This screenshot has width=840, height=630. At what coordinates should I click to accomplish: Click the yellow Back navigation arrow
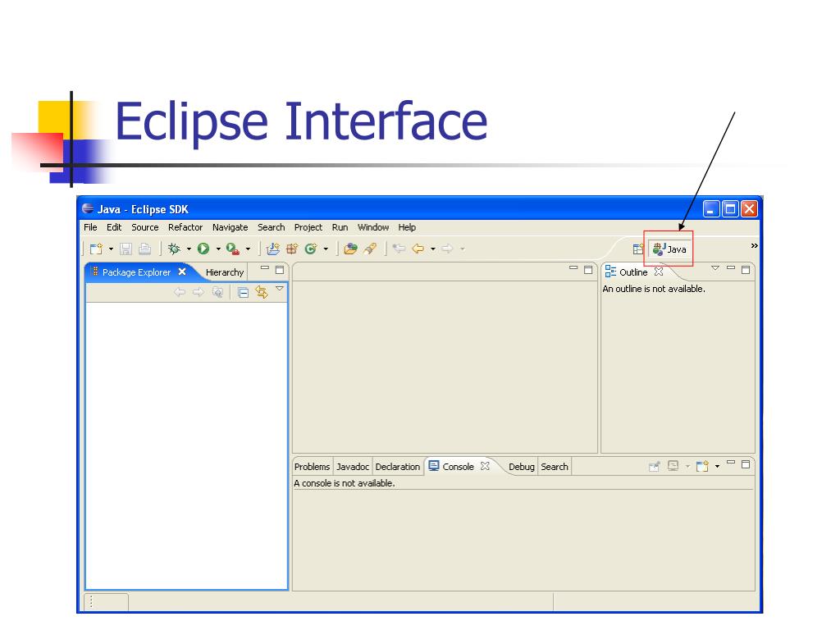point(418,249)
